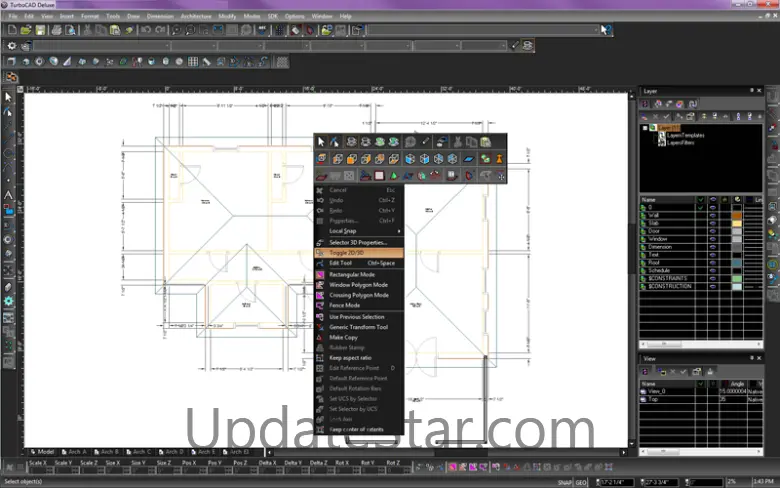Viewport: 780px width, 488px height.
Task: Switch to the Model tab
Action: click(43, 452)
